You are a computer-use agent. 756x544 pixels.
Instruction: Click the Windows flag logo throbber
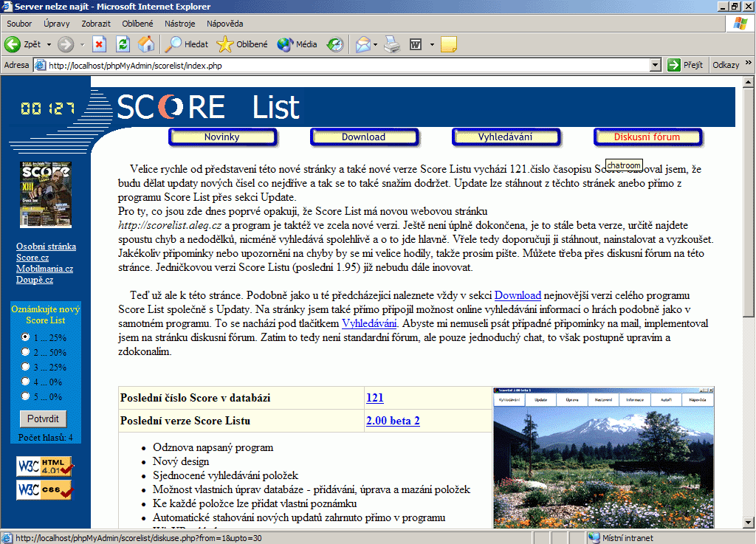click(740, 23)
